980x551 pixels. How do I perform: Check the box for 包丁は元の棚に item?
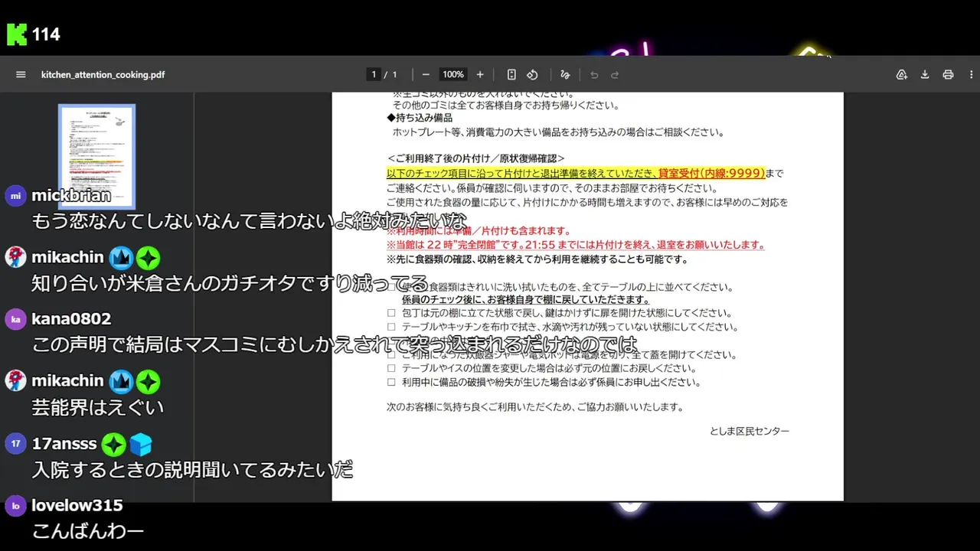[x=391, y=313]
